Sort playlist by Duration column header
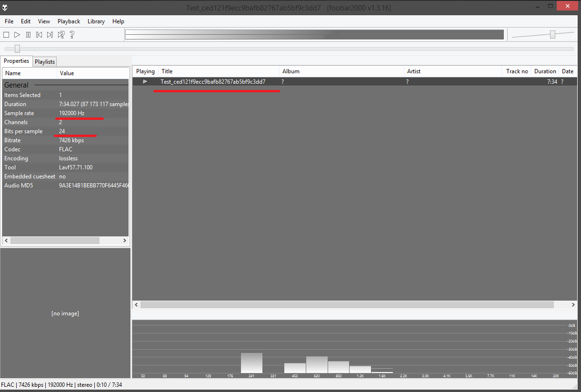This screenshot has height=392, width=581. click(545, 71)
